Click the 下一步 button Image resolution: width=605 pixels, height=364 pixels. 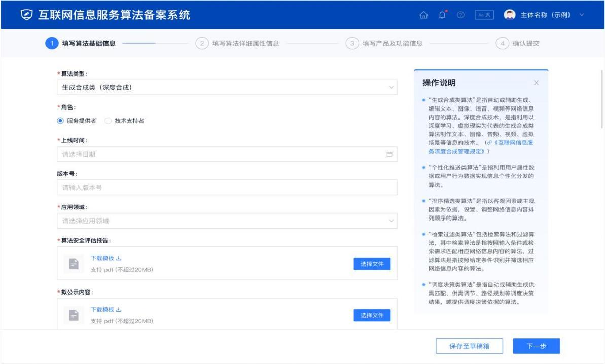click(x=537, y=346)
